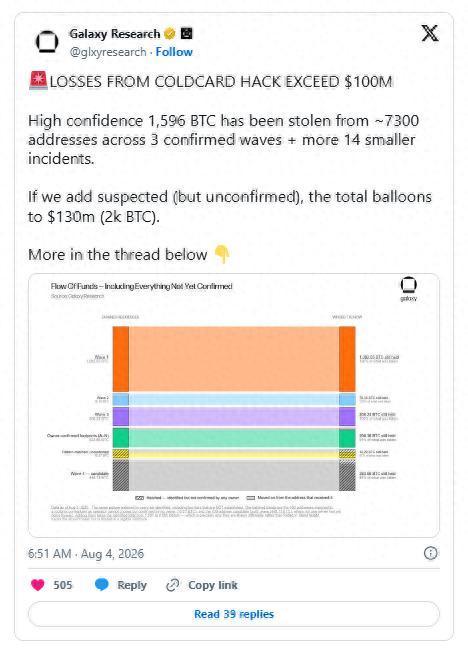Click the Reply text label
The width and height of the screenshot is (468, 650).
(x=132, y=585)
